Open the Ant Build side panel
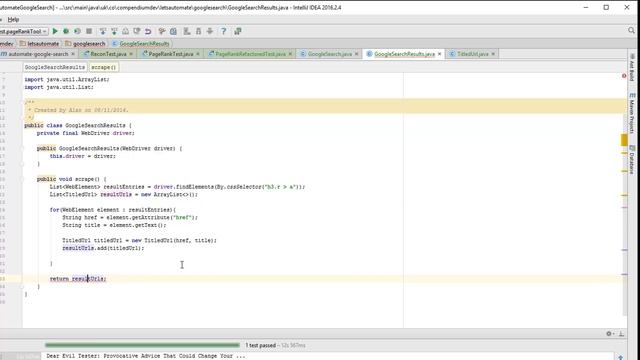The image size is (640, 360). pyautogui.click(x=632, y=68)
